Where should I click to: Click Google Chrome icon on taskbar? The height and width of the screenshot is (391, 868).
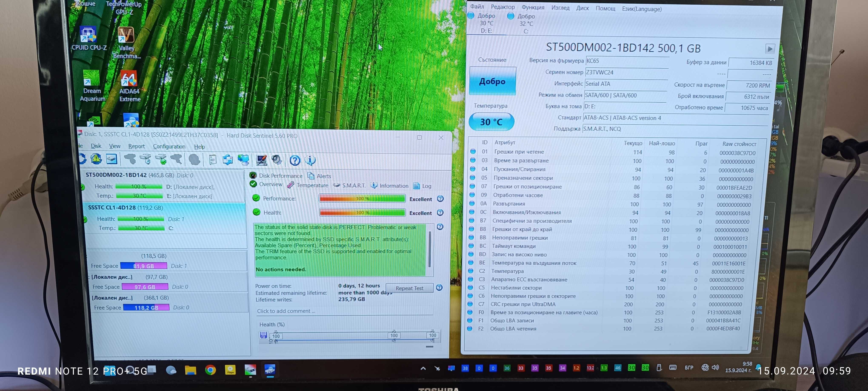(x=210, y=370)
